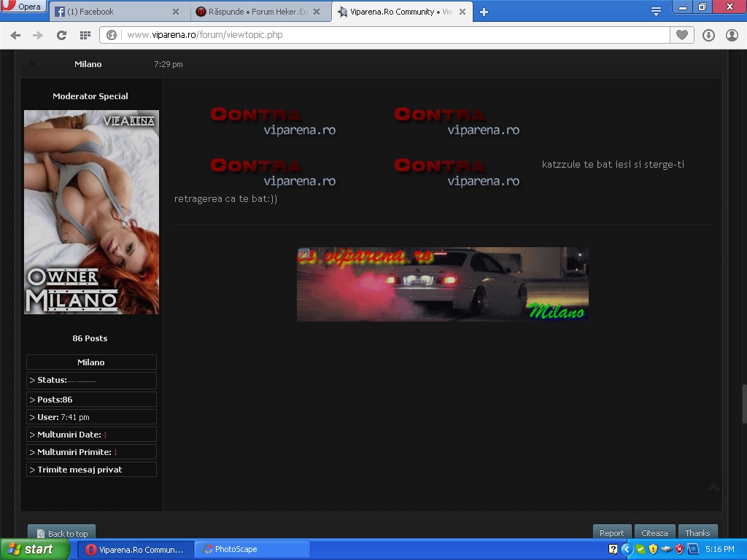Click the red antivirus shield tray icon
Viewport: 747px width, 560px height.
click(x=679, y=550)
